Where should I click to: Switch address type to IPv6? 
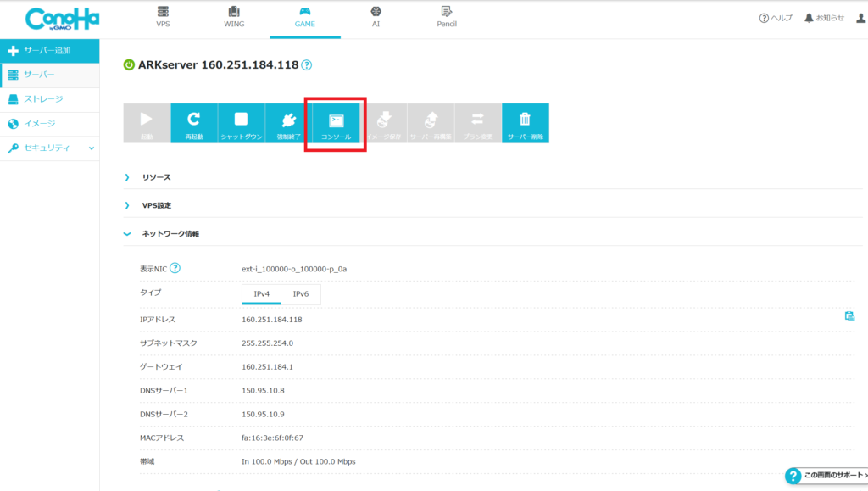(x=301, y=294)
